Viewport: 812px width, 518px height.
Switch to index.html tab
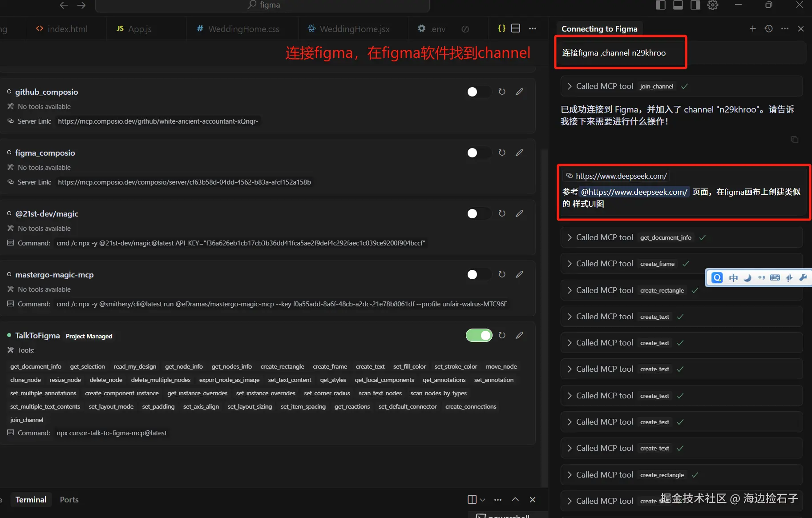(x=66, y=29)
